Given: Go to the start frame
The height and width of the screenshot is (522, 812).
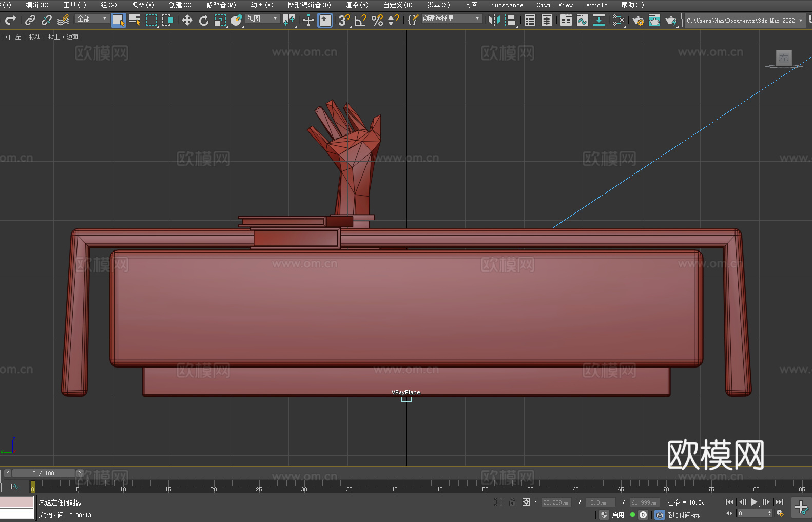Looking at the screenshot, I should click(x=729, y=502).
